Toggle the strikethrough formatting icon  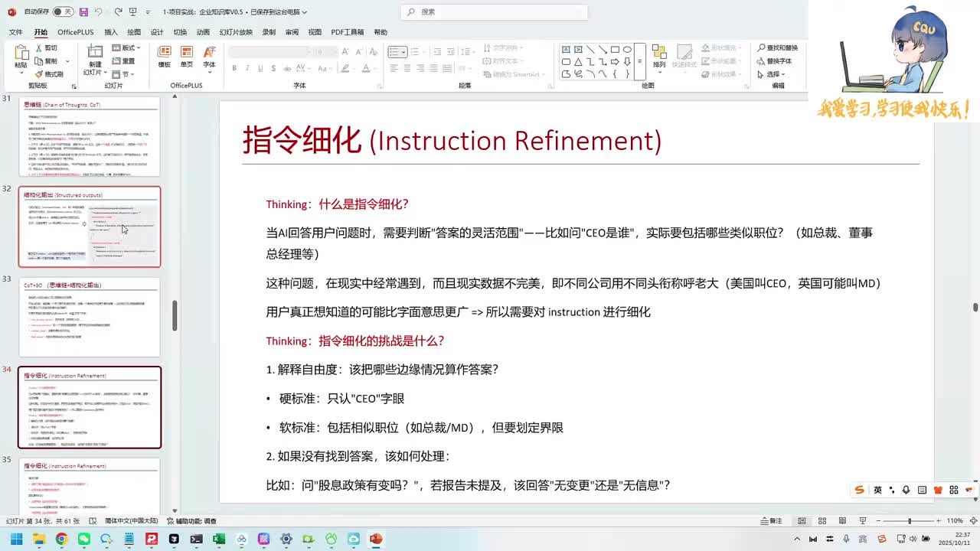click(286, 68)
